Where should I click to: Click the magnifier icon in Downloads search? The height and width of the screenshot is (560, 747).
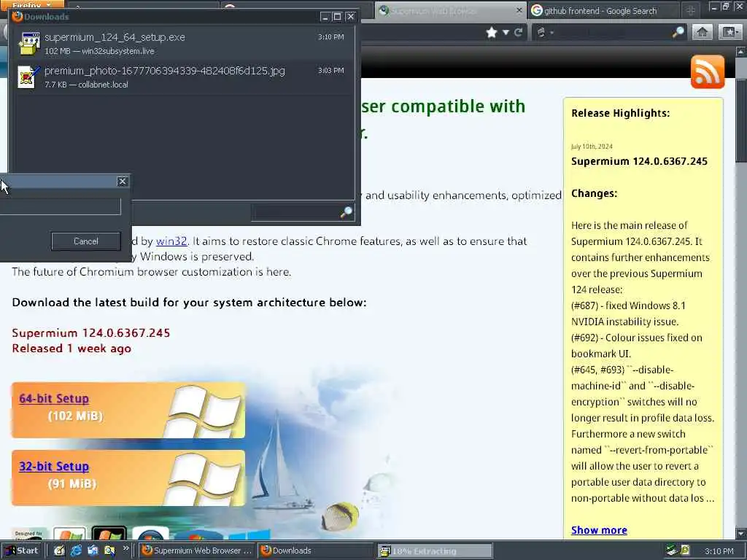(347, 212)
